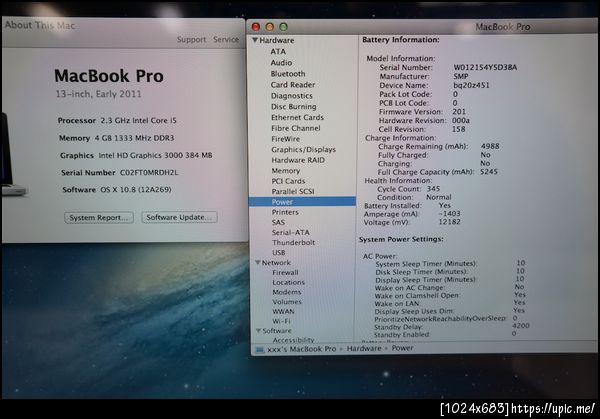Click the Processor 2.3 GHz Intel Core i5

139,121
